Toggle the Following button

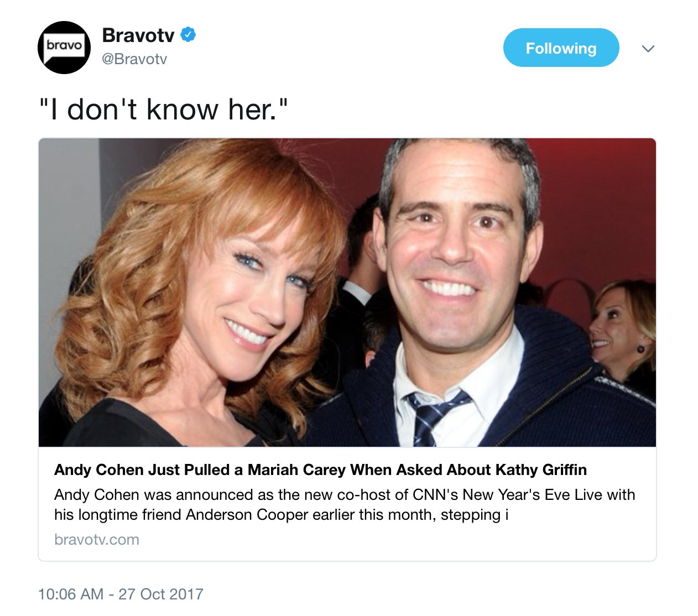[561, 48]
